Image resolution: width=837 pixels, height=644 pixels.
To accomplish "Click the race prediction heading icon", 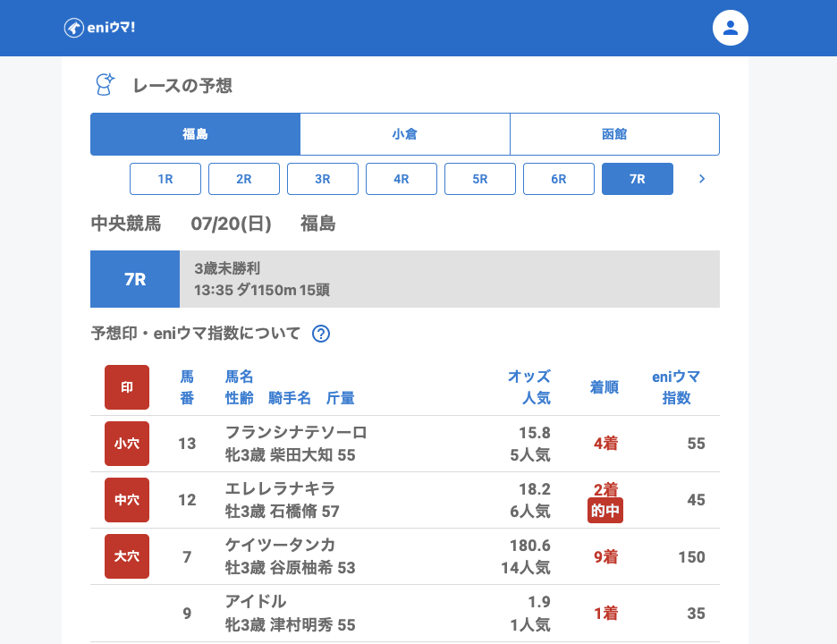I will (x=105, y=85).
